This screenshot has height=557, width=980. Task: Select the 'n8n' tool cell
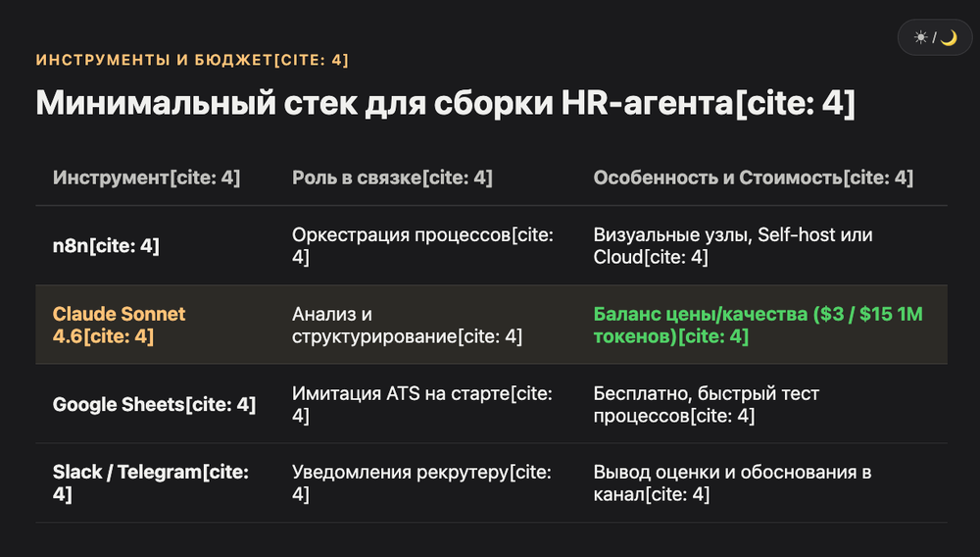click(x=155, y=246)
